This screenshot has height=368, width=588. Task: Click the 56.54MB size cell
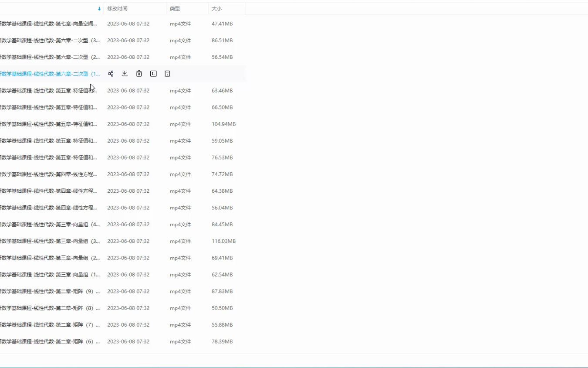[222, 57]
